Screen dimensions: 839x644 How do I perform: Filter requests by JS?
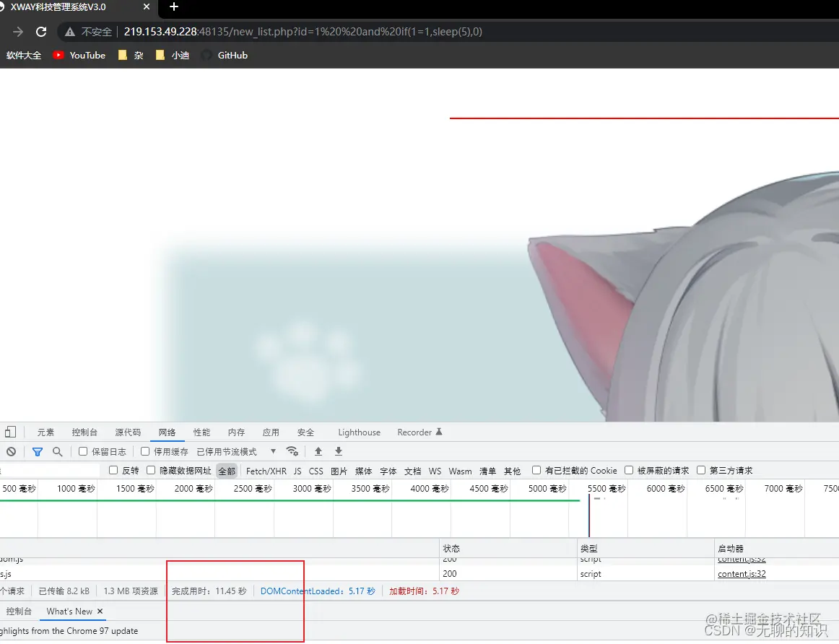pyautogui.click(x=297, y=471)
